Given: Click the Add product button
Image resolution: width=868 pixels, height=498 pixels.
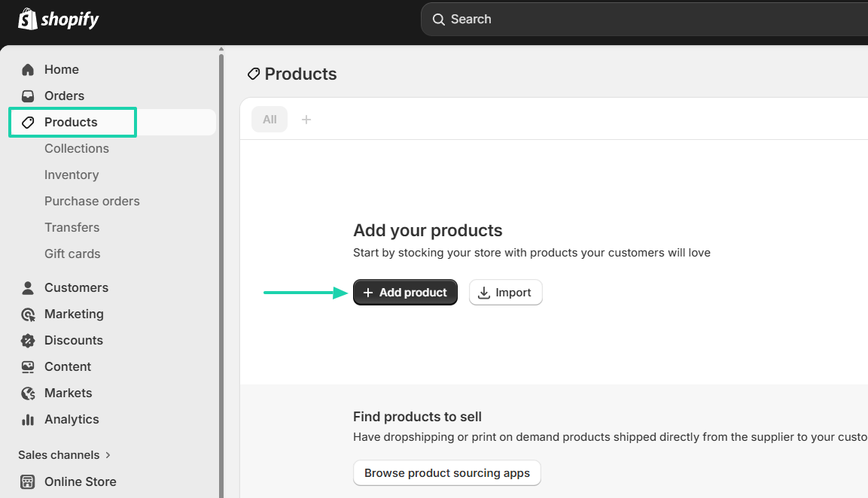Looking at the screenshot, I should tap(405, 293).
